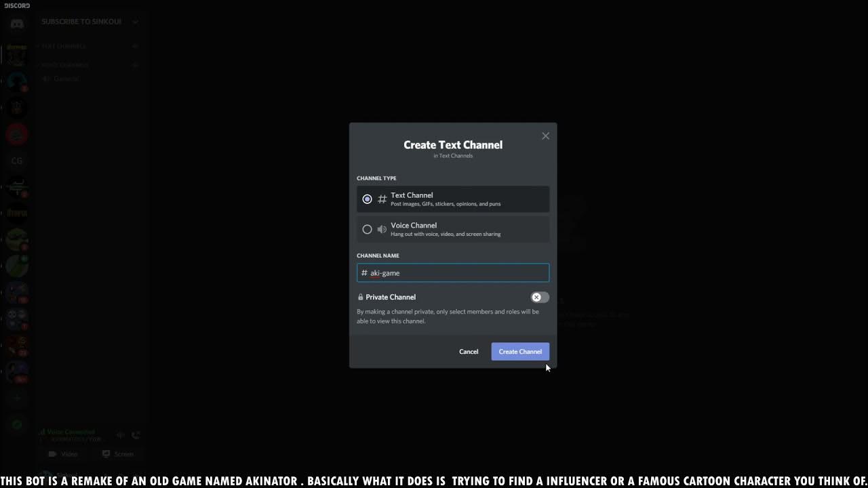Click the Create Channel button

tap(520, 351)
